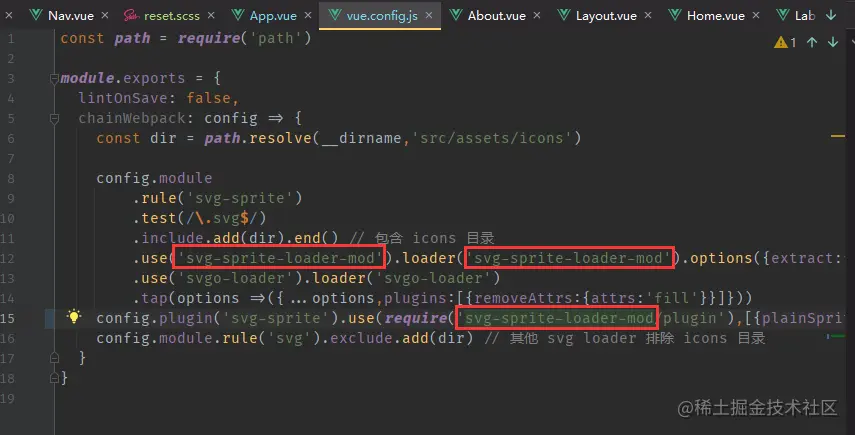Viewport: 855px width, 435px height.
Task: Click the yellow warning stripe in scrollbar
Action: coord(838,136)
